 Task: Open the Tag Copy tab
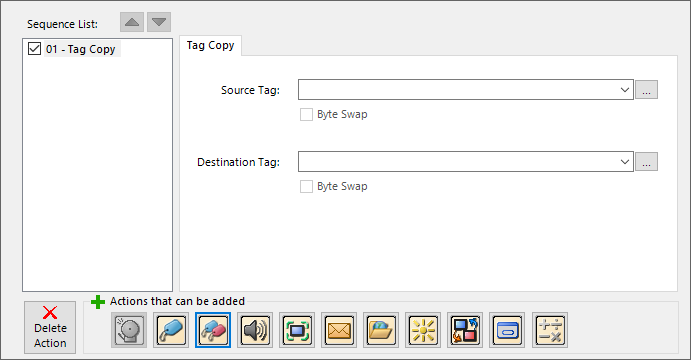pos(210,45)
